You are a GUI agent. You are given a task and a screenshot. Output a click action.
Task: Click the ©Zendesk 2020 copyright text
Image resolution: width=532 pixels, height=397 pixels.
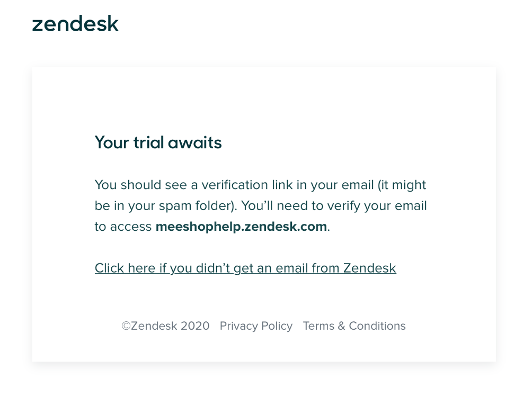(x=165, y=326)
